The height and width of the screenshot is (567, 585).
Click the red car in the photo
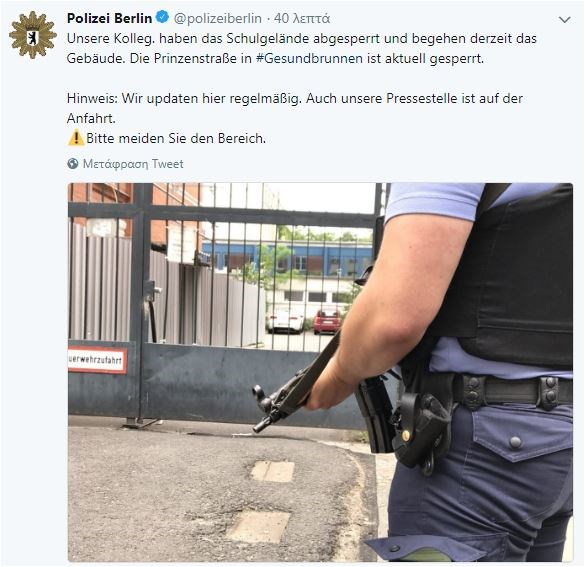(327, 320)
